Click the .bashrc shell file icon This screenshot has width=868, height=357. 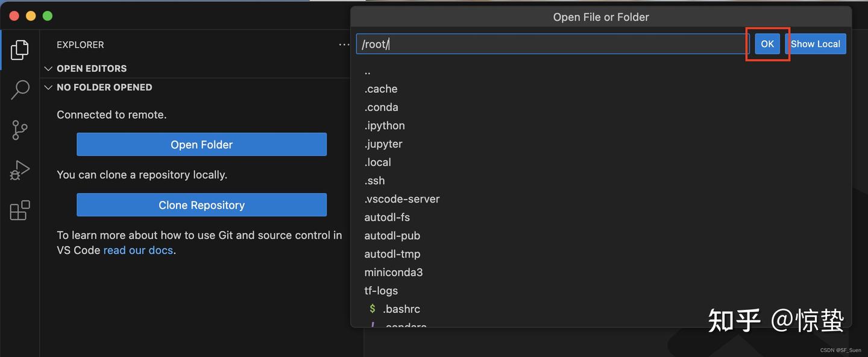point(373,309)
